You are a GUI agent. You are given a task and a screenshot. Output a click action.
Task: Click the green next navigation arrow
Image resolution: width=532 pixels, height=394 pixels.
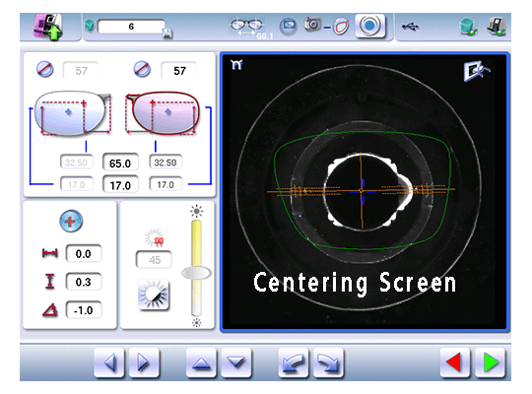[x=490, y=362]
